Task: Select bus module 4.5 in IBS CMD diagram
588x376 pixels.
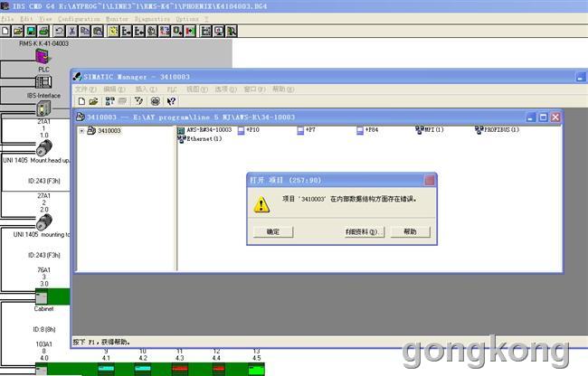Action: (x=257, y=369)
